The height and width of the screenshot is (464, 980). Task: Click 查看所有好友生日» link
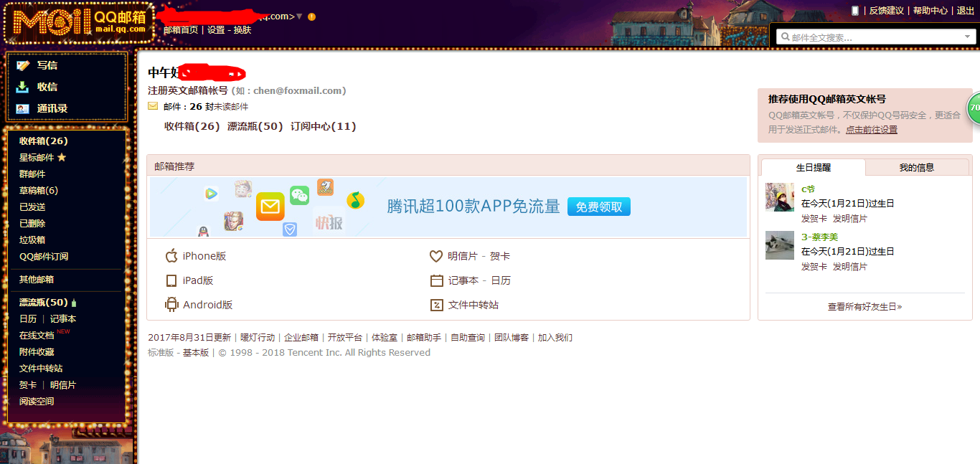865,306
